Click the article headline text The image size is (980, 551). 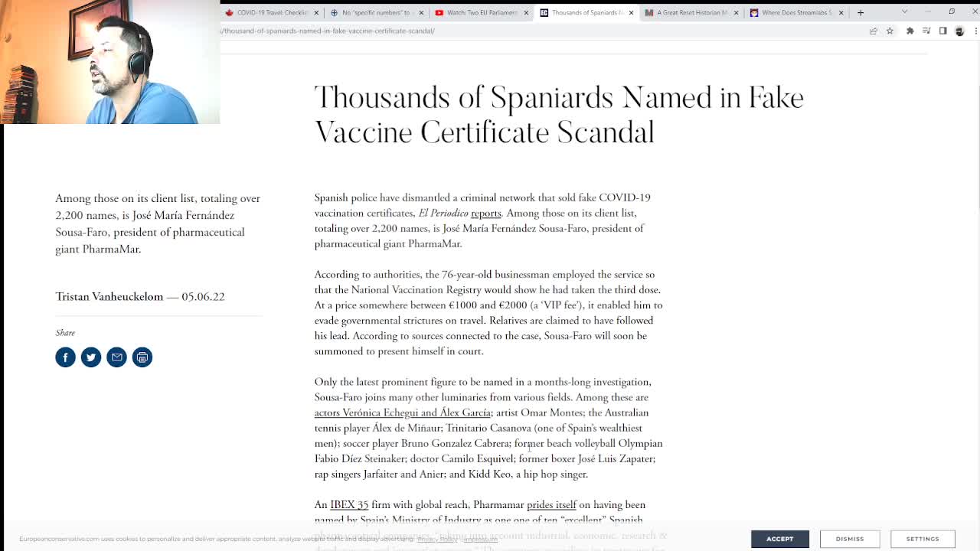coord(559,115)
